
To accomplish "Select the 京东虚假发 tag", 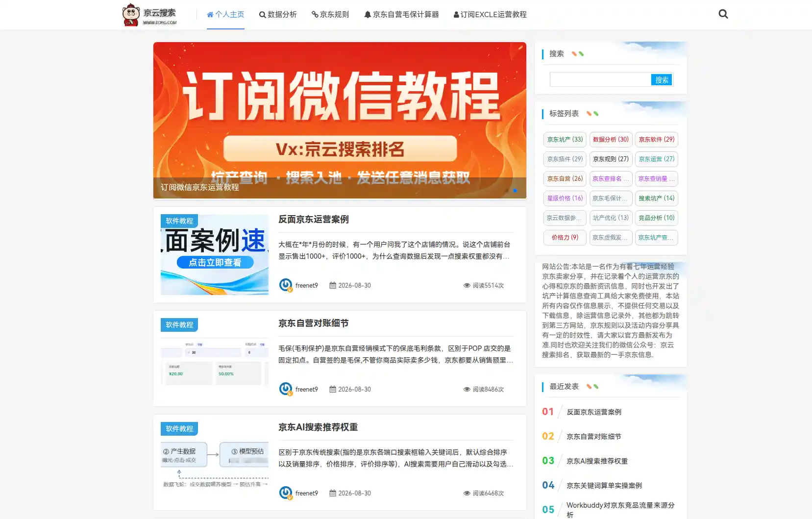I will coord(611,238).
